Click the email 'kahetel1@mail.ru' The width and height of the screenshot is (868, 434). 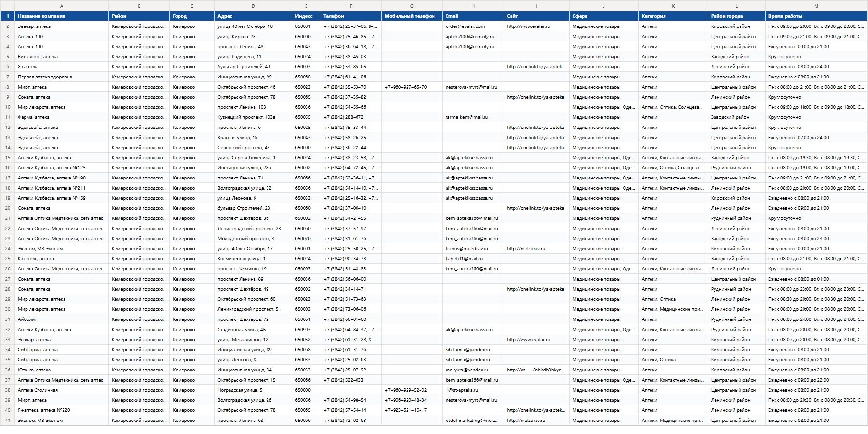[x=473, y=259]
